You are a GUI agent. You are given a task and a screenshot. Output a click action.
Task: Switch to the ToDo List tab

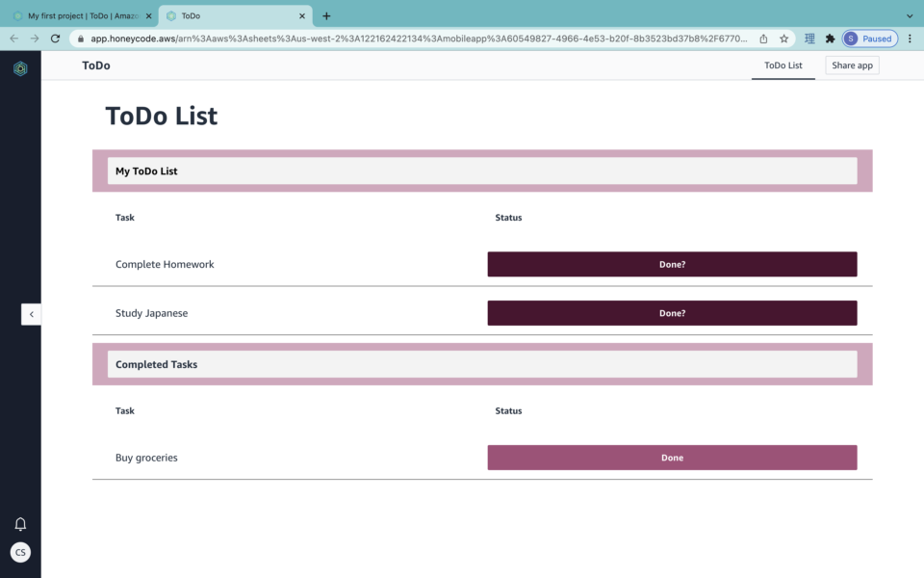click(x=783, y=66)
